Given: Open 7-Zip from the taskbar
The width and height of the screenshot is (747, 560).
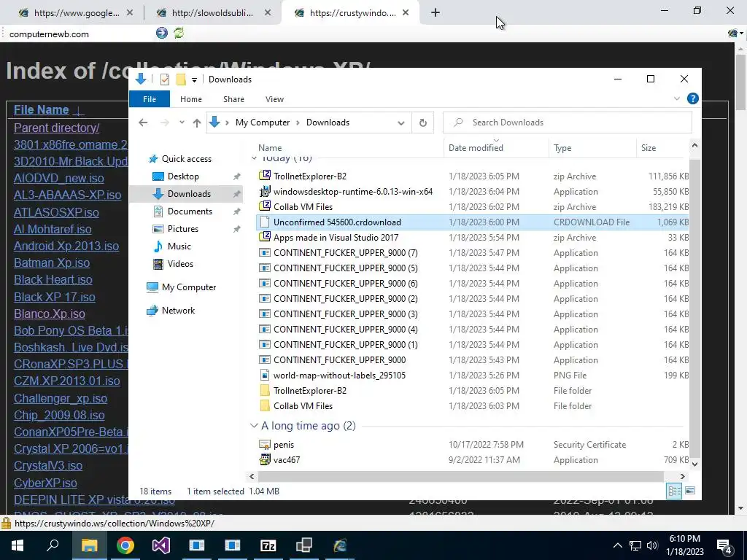Looking at the screenshot, I should [268, 545].
